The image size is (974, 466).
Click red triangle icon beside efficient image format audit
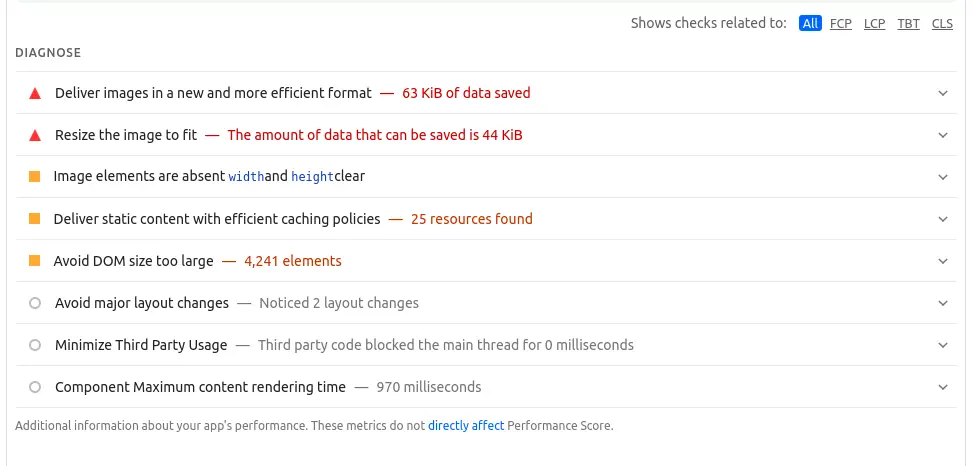tap(35, 93)
